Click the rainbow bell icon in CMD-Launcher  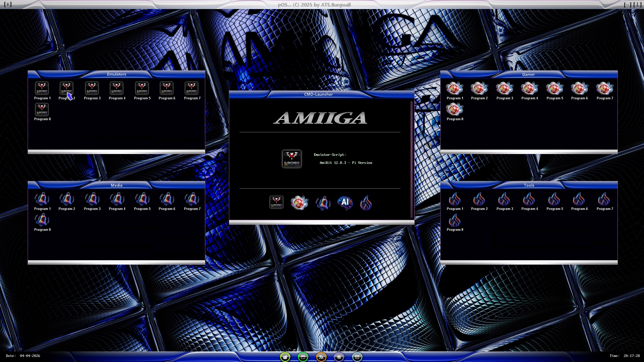click(323, 203)
